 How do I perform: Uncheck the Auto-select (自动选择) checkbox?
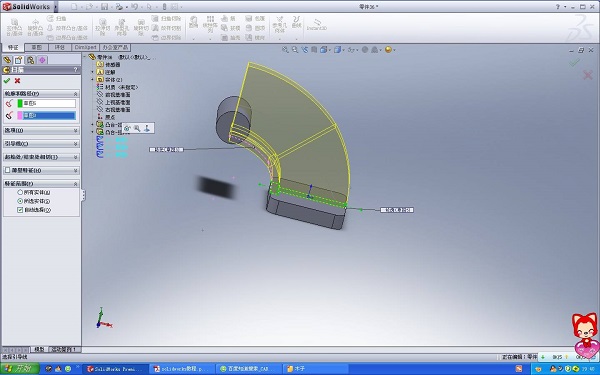click(x=20, y=210)
